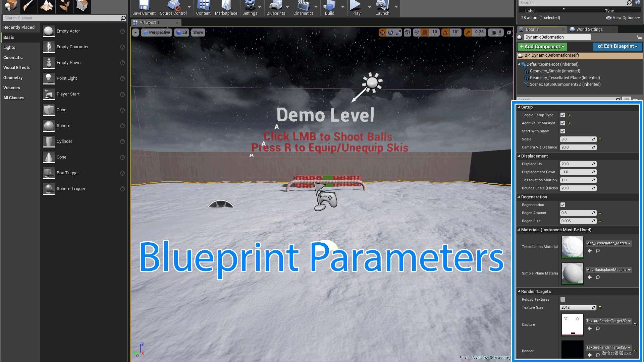Click the Edit Blueprint button
The height and width of the screenshot is (362, 644).
618,46
